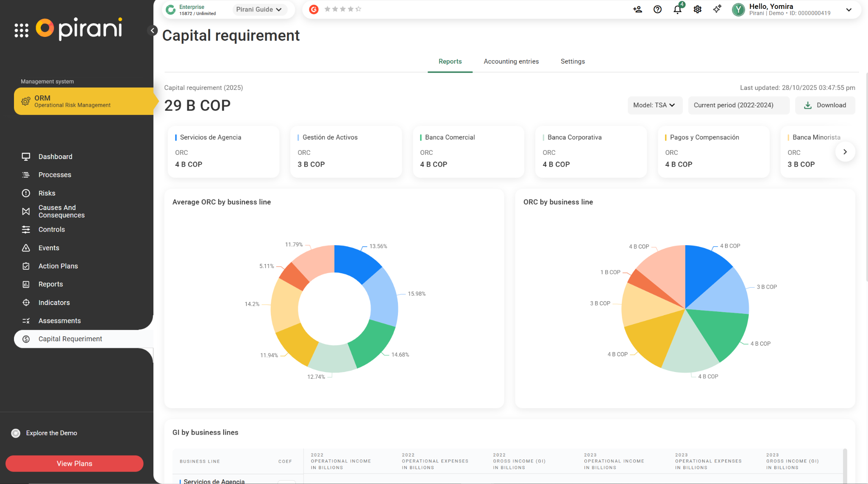Screen dimensions: 868x484
Task: Click the dark blue donut segment
Action: click(355, 262)
